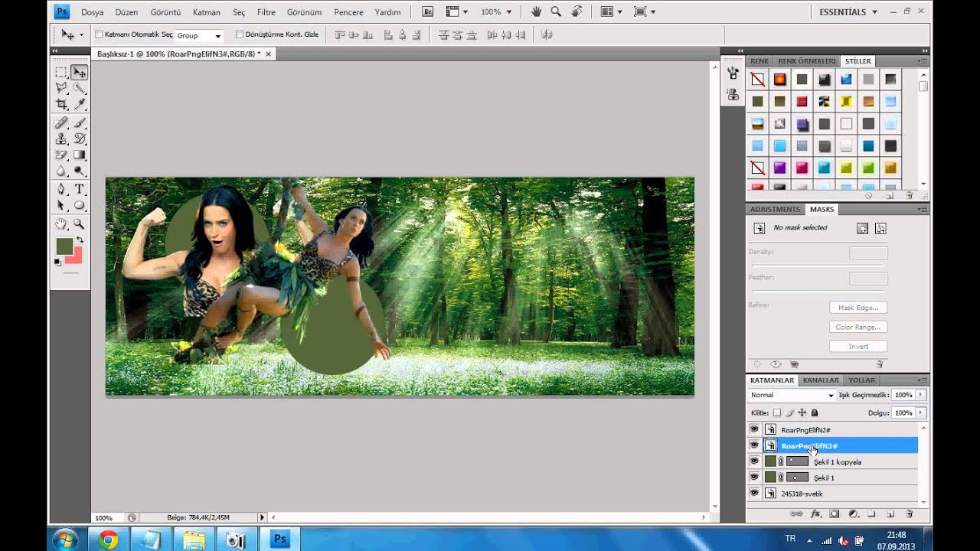Select the Rectangular Marquee tool
The width and height of the screenshot is (980, 551).
point(61,73)
